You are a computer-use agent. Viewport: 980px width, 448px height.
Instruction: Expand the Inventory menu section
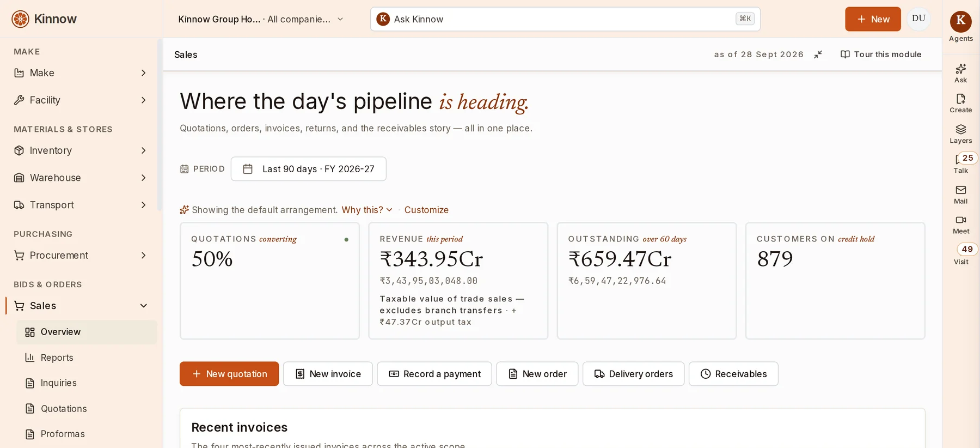tap(81, 150)
